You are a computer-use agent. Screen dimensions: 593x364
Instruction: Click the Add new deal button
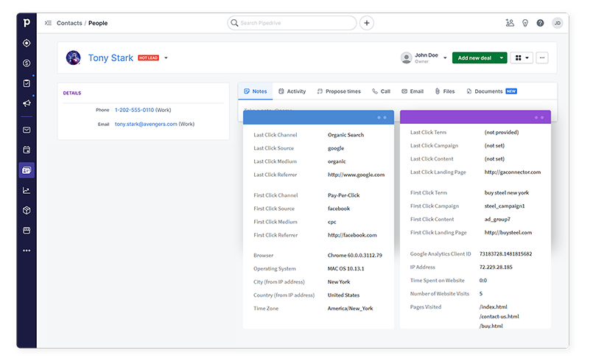[474, 58]
